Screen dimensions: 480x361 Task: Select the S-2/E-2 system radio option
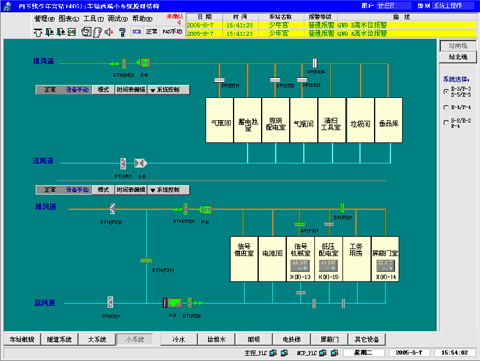[446, 123]
